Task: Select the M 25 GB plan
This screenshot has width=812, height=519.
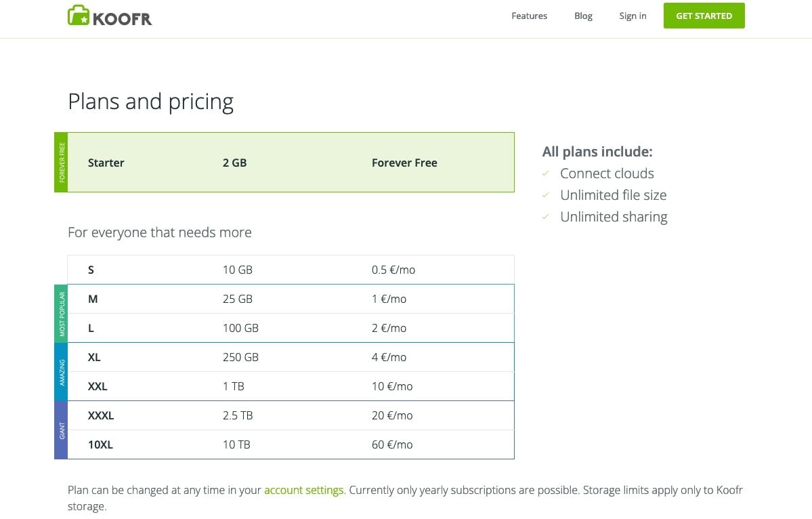Action: [291, 299]
